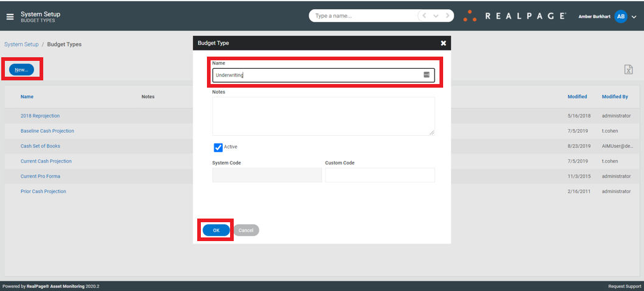Click the Notes column header

(x=148, y=97)
